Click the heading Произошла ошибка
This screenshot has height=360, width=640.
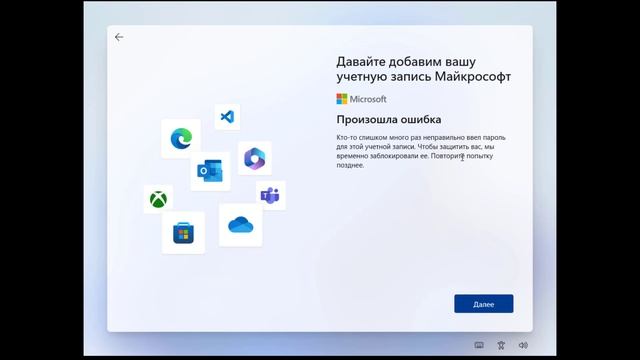389,120
